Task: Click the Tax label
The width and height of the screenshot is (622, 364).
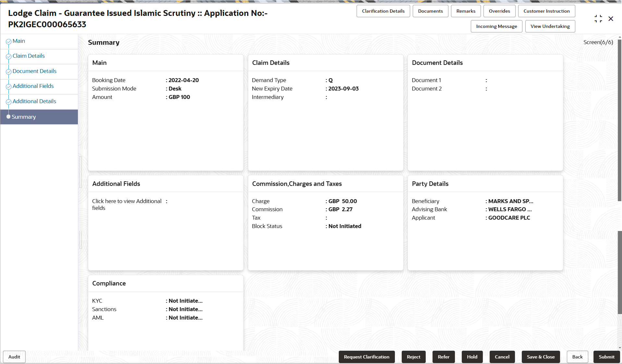Action: [x=256, y=218]
